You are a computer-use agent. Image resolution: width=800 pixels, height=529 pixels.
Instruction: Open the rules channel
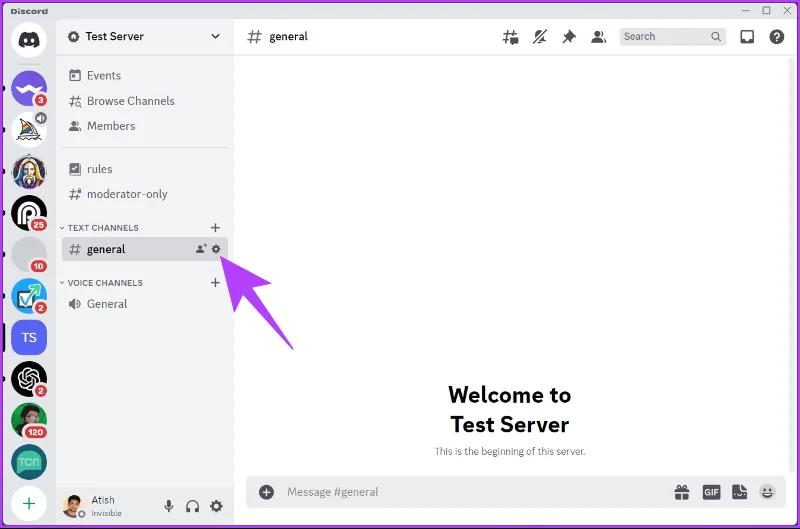145,169
